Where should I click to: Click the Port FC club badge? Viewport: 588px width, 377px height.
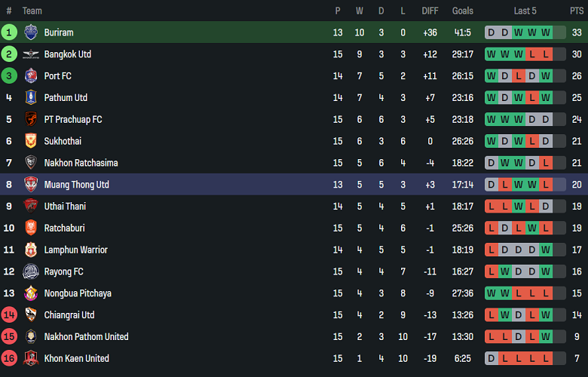click(x=31, y=76)
